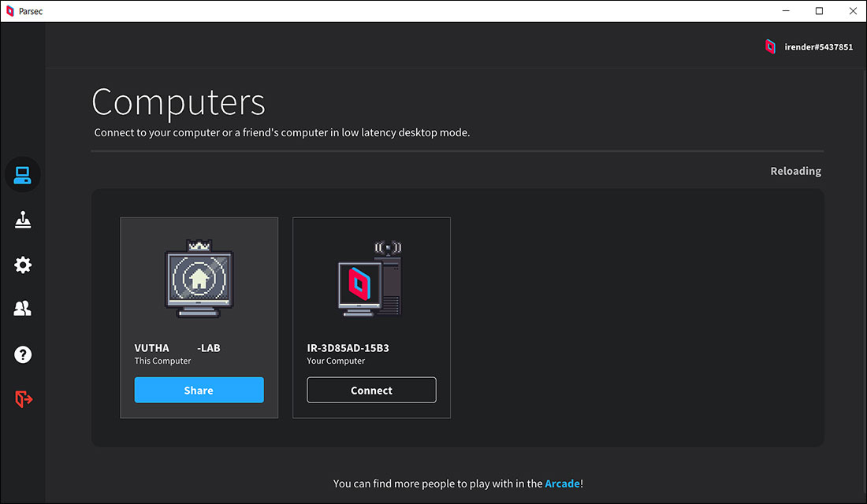Click the Parsec title bar app icon
Image resolution: width=867 pixels, height=504 pixels.
click(x=9, y=11)
